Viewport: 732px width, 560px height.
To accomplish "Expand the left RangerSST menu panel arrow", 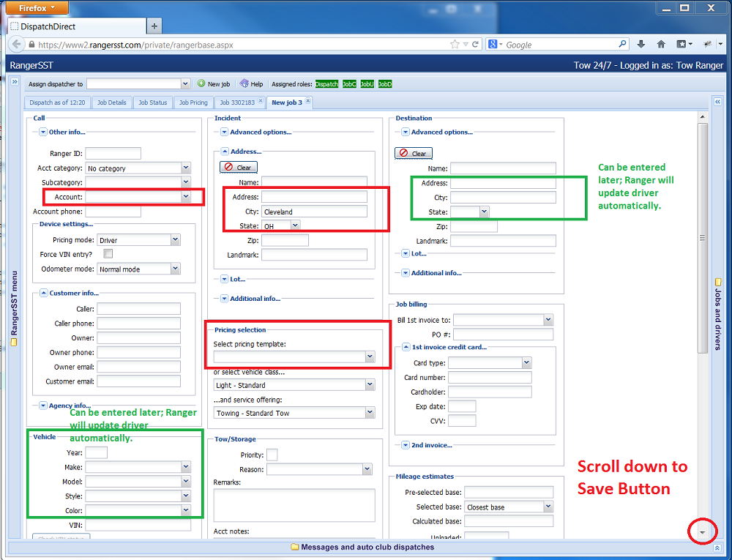I will point(15,83).
